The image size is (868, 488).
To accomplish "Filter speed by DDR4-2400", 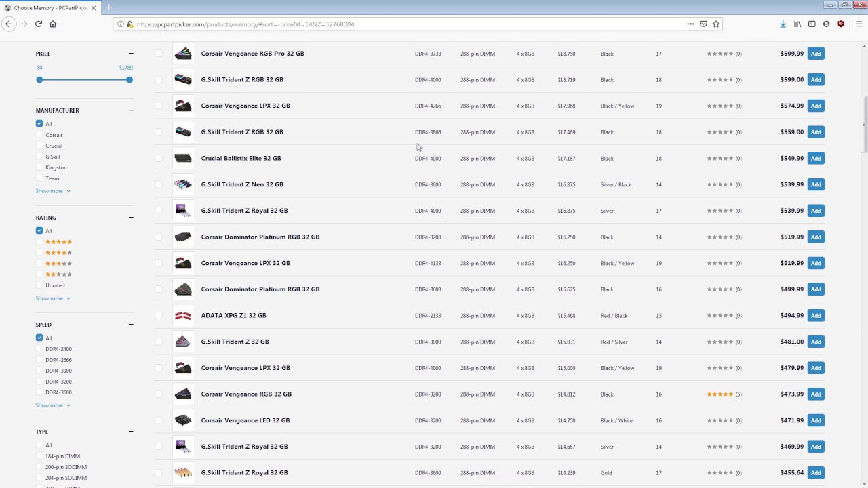I will tap(39, 349).
